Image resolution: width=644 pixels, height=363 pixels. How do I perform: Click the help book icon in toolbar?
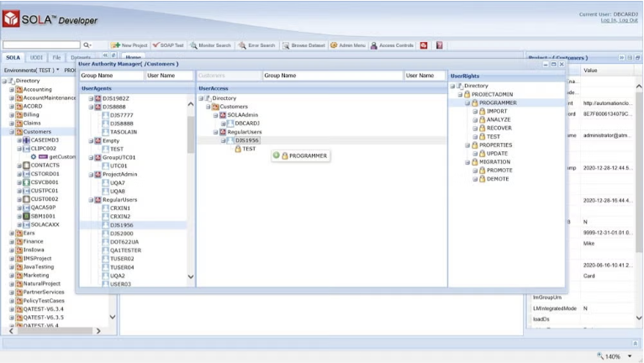pyautogui.click(x=440, y=45)
